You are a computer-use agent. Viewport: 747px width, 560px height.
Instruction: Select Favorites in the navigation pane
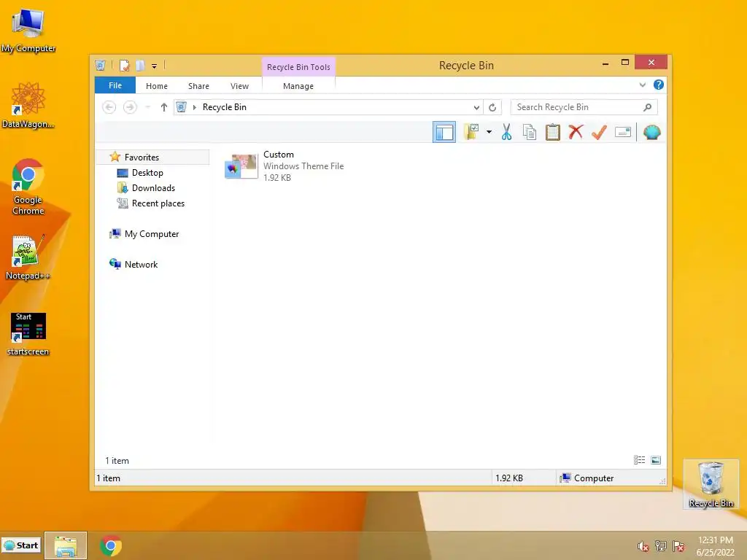[142, 157]
